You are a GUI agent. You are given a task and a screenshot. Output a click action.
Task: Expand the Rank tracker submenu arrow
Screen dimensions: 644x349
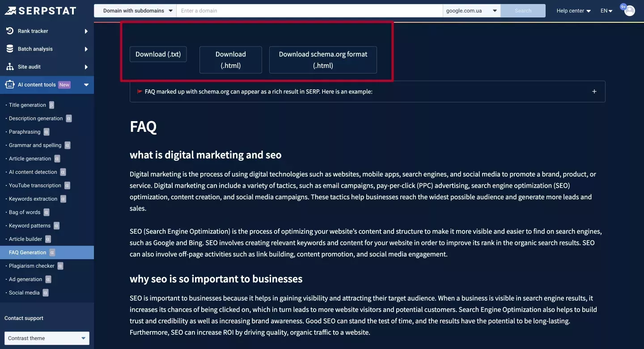point(86,31)
